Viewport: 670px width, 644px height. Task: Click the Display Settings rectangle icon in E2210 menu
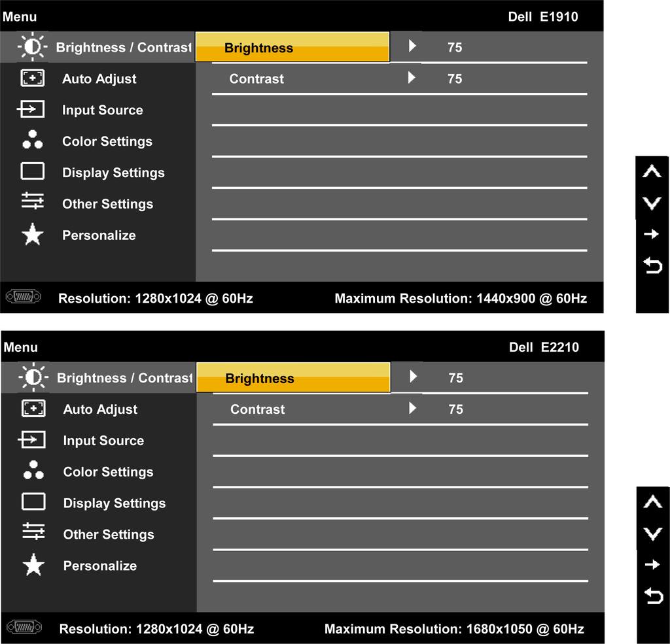tap(33, 501)
